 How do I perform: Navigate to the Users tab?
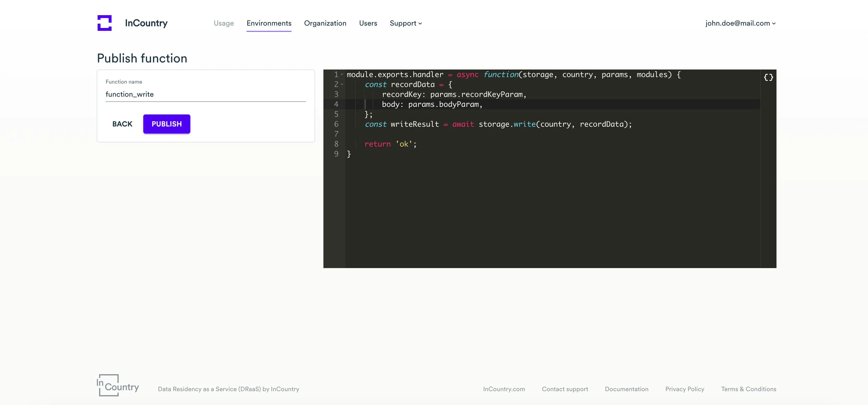[368, 23]
